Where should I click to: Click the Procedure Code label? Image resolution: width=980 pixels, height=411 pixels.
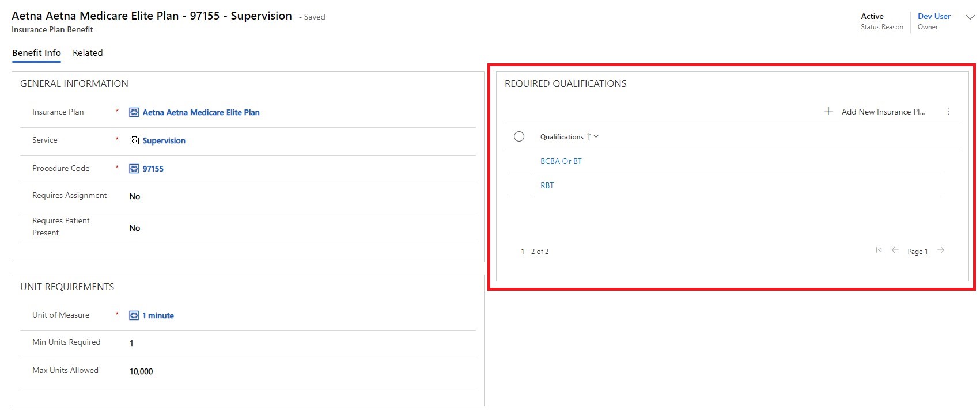[60, 168]
